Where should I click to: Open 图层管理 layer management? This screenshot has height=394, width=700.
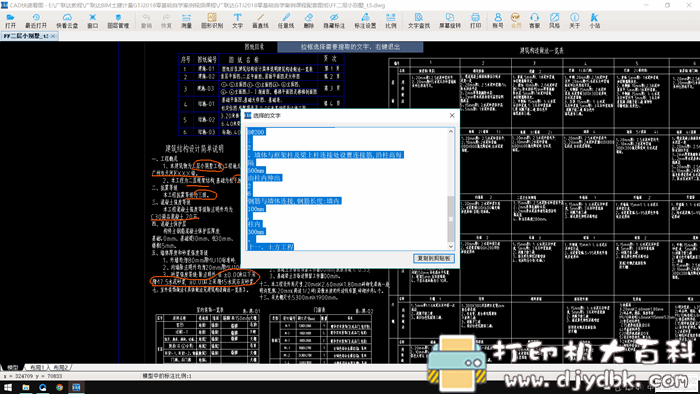(x=118, y=21)
